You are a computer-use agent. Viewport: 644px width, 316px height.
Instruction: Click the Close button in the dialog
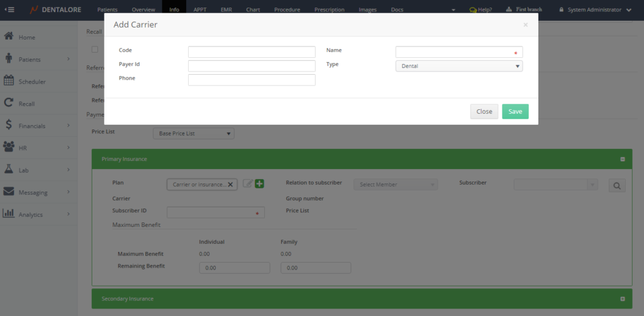click(484, 111)
